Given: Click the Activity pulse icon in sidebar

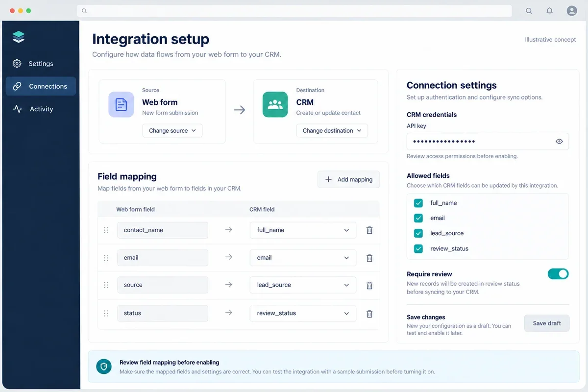Looking at the screenshot, I should coord(18,109).
